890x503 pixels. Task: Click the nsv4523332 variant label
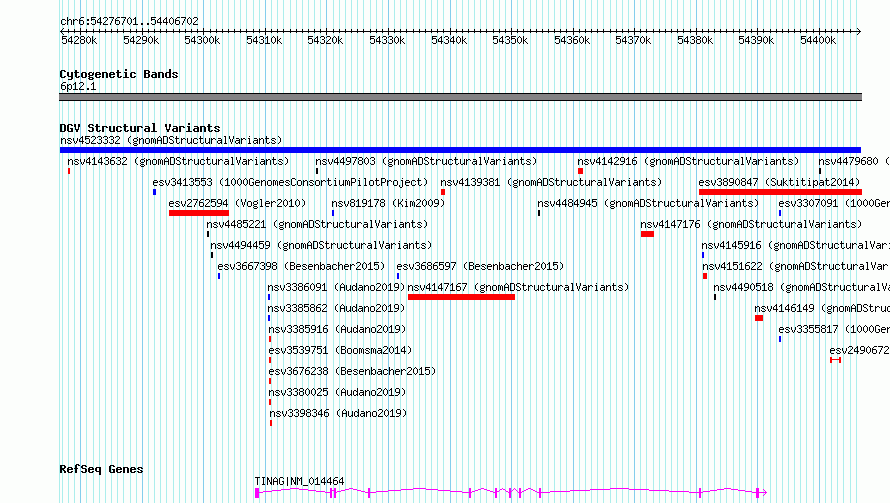[x=171, y=140]
